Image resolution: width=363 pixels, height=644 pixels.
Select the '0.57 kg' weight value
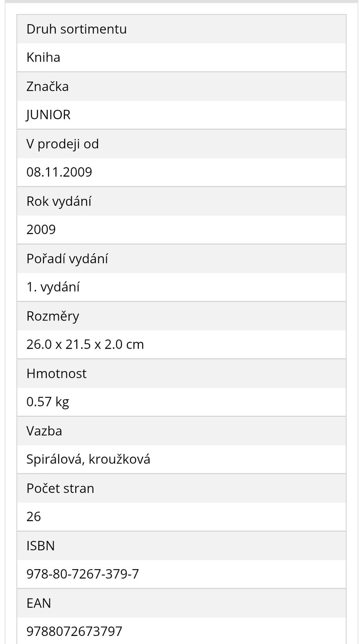click(x=48, y=402)
